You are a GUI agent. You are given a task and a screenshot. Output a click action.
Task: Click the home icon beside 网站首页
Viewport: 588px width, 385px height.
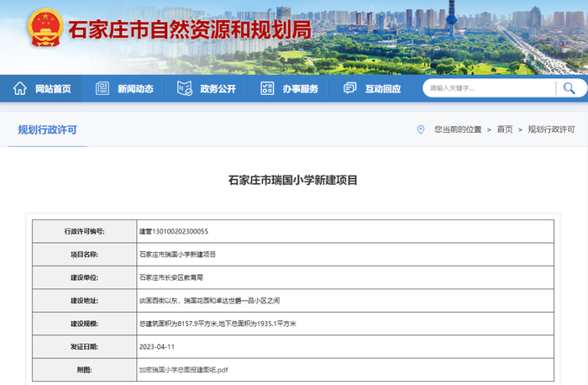click(x=20, y=89)
